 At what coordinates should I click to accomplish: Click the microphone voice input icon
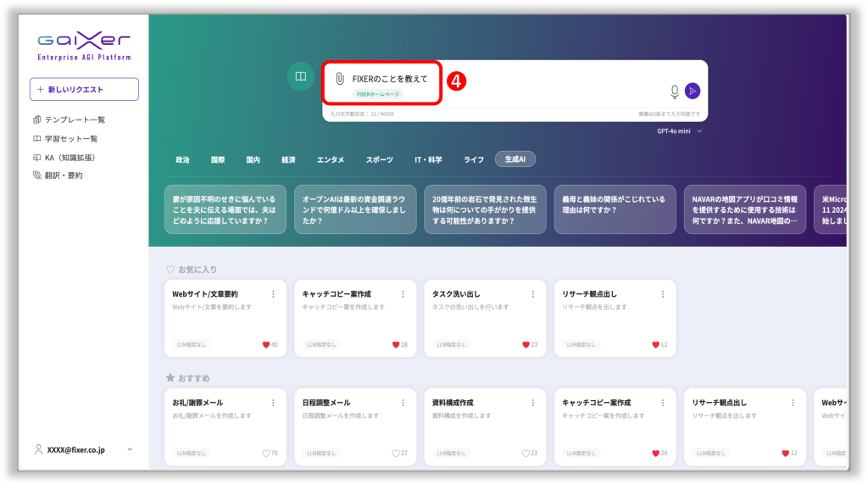[x=675, y=92]
